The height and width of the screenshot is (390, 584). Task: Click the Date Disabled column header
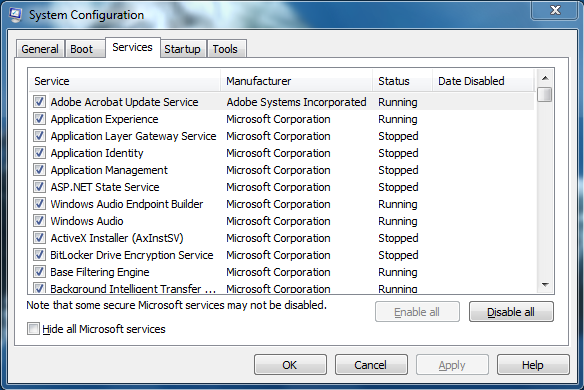[483, 81]
